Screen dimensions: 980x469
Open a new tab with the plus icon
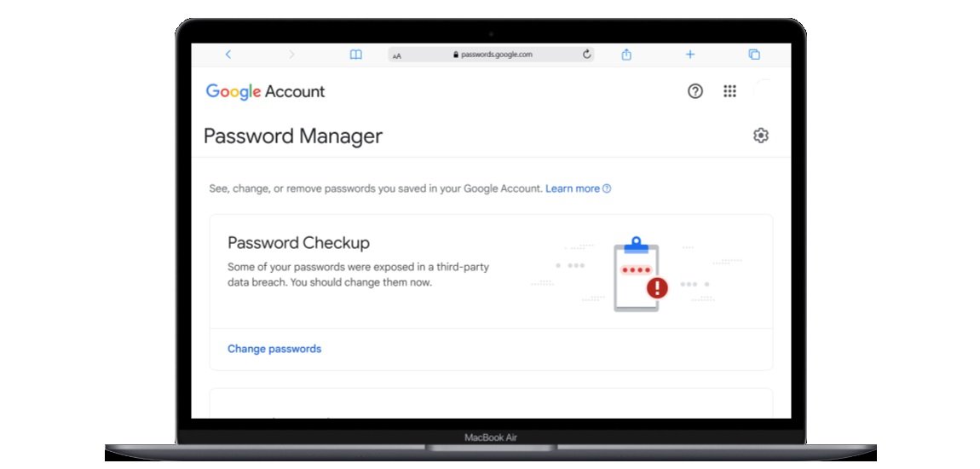(x=690, y=55)
